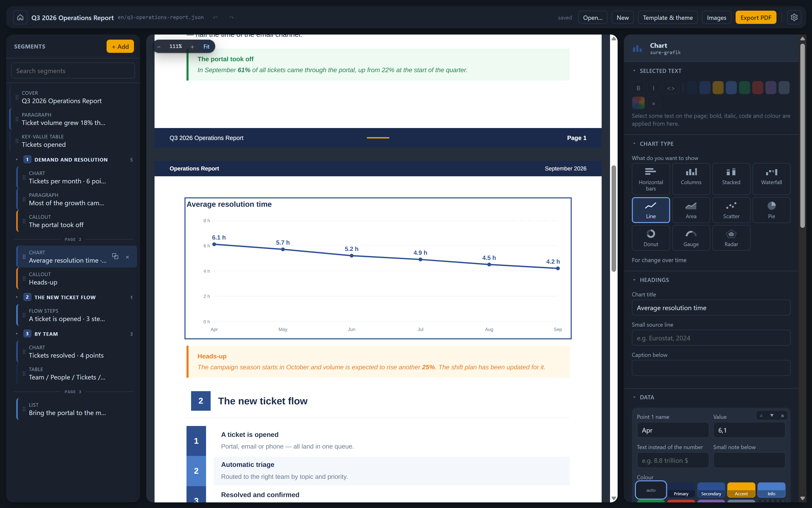Viewport: 812px width, 508px height.
Task: Click the Chart title input field
Action: click(x=711, y=308)
